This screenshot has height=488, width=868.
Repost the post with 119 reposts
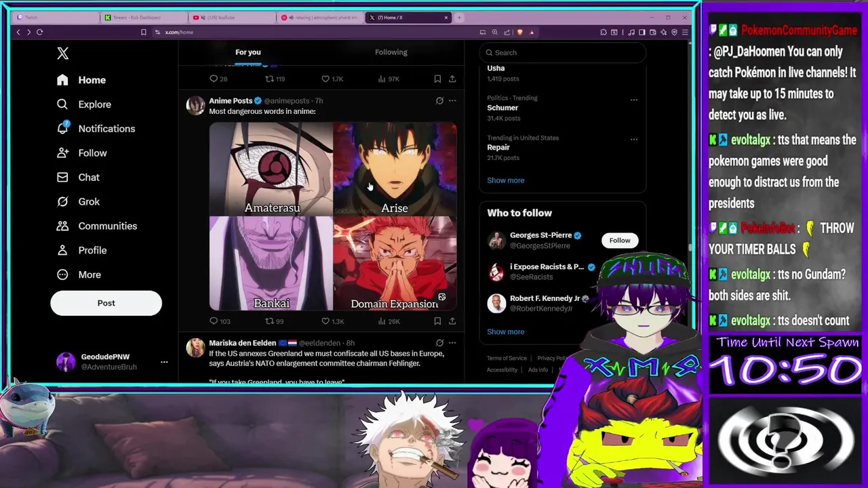pos(275,79)
